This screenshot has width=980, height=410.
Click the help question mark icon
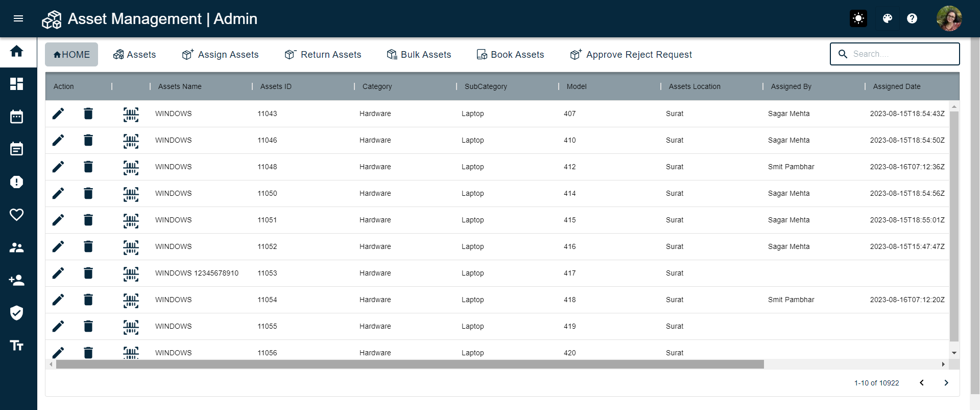912,19
